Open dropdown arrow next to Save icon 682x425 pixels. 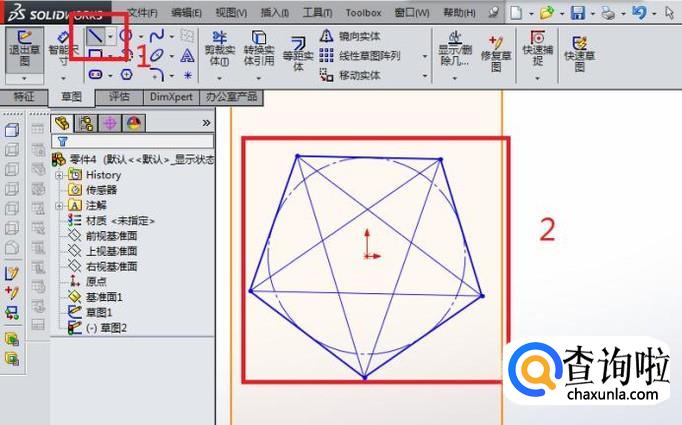coord(593,14)
